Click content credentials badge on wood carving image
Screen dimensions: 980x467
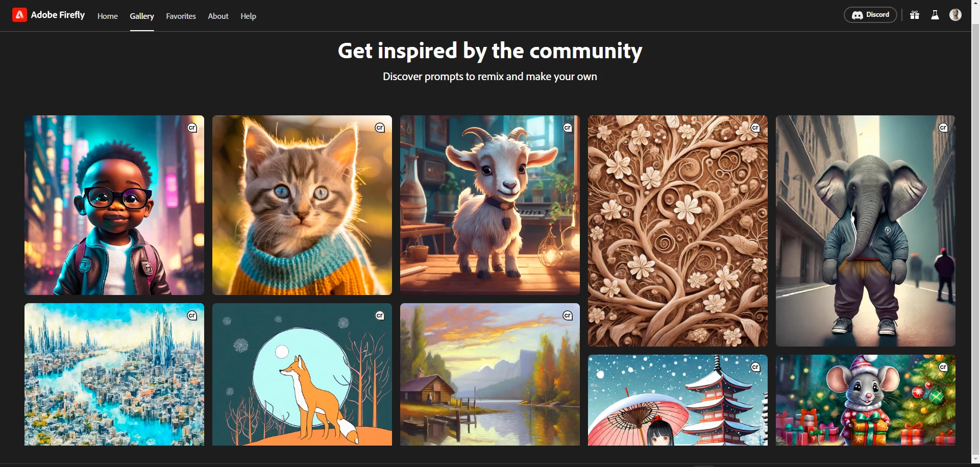(x=755, y=128)
